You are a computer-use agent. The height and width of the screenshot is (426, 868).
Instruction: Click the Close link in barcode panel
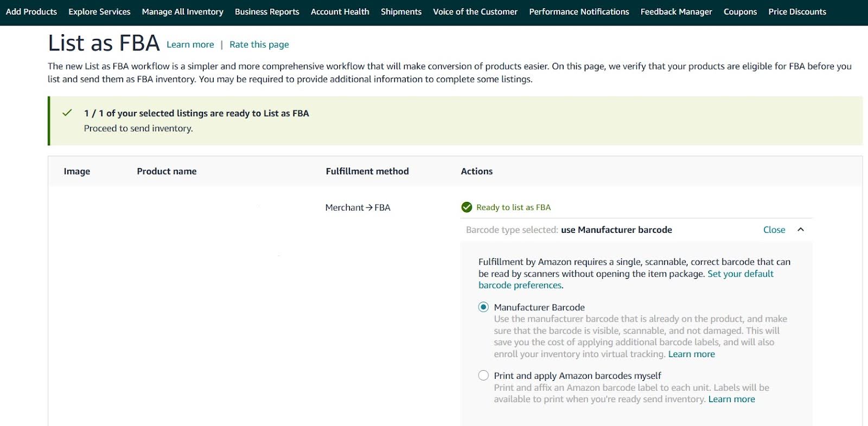coord(774,230)
